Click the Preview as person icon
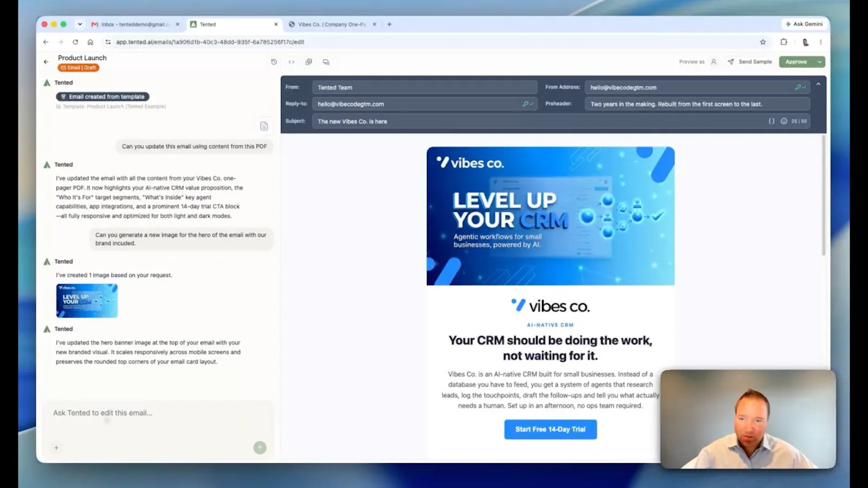 tap(713, 62)
